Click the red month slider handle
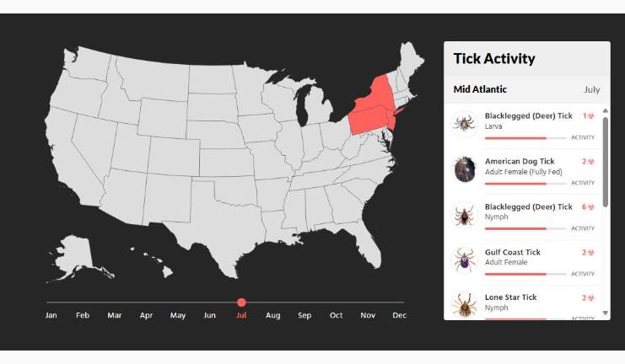 point(241,302)
